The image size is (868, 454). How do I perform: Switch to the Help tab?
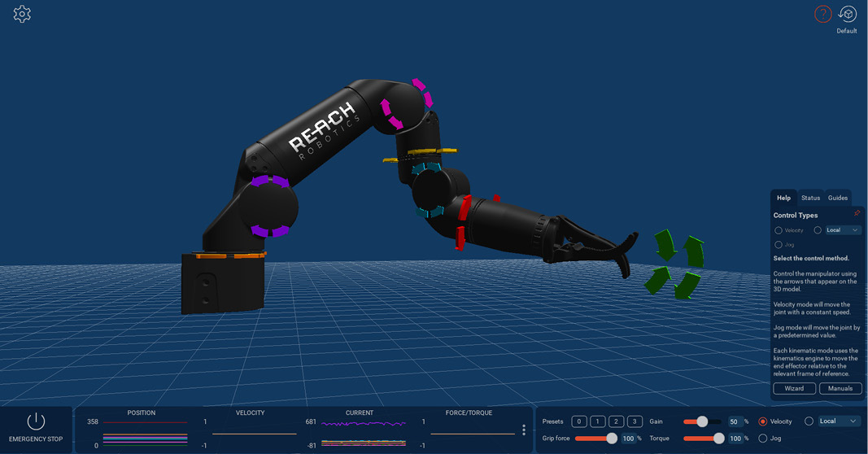(783, 198)
